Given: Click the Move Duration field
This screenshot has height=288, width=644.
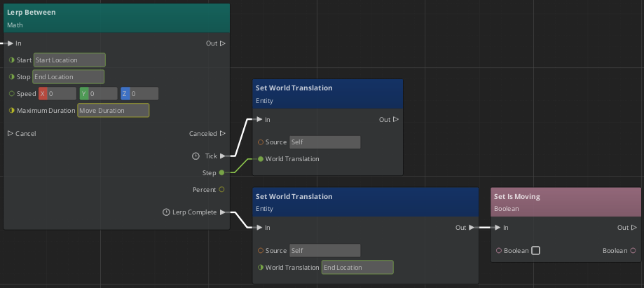Looking at the screenshot, I should tap(113, 110).
